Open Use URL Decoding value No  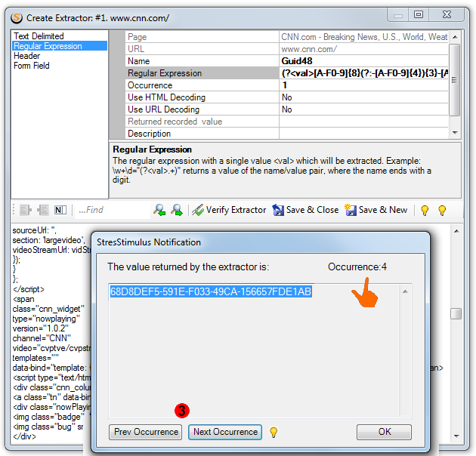coord(363,109)
